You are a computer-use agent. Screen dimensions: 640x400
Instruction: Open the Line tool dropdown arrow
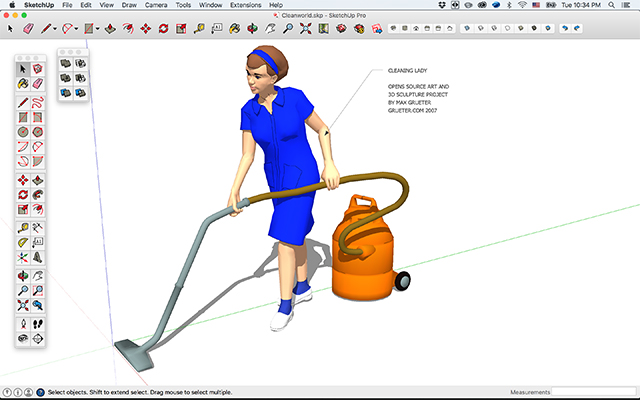click(55, 29)
